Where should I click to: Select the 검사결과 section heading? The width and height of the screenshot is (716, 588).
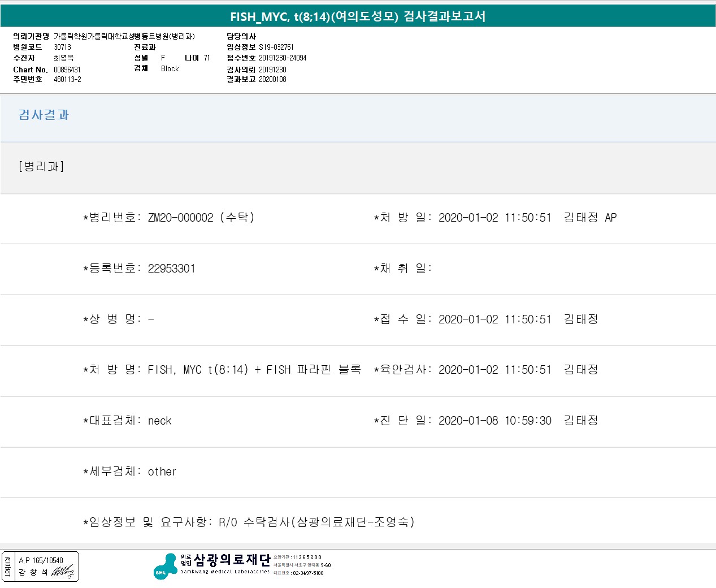click(44, 115)
